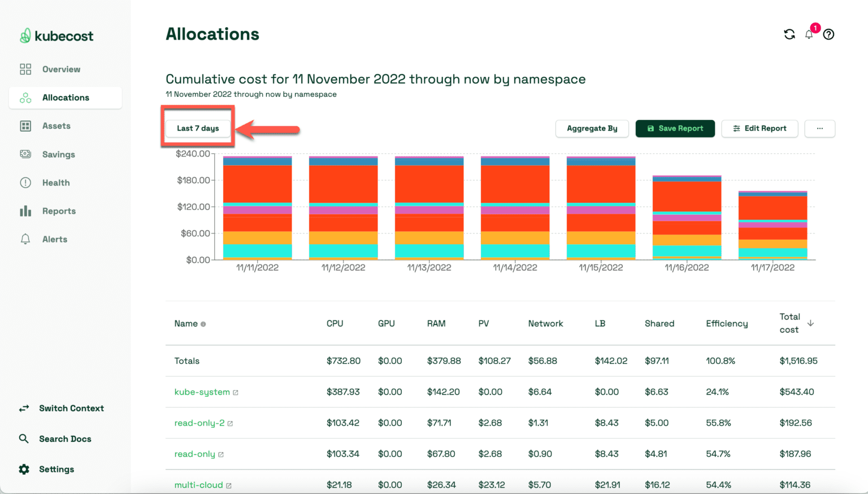
Task: Open Settings from the sidebar
Action: click(56, 469)
